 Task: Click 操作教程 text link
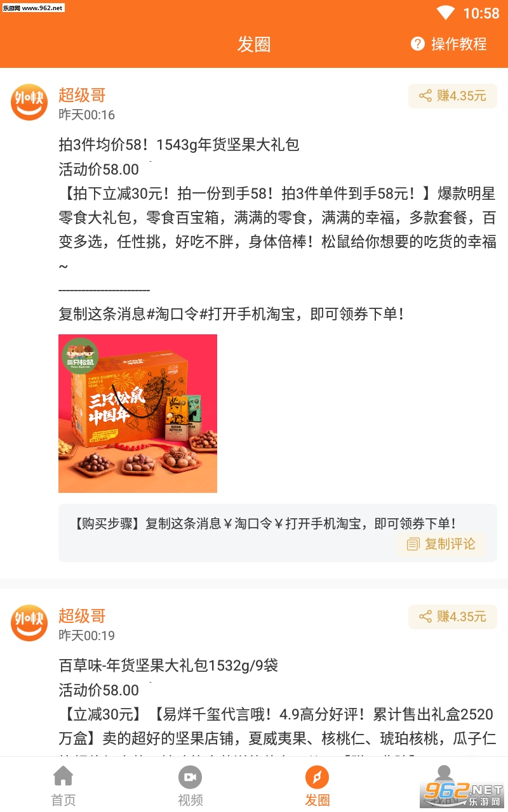pyautogui.click(x=459, y=44)
